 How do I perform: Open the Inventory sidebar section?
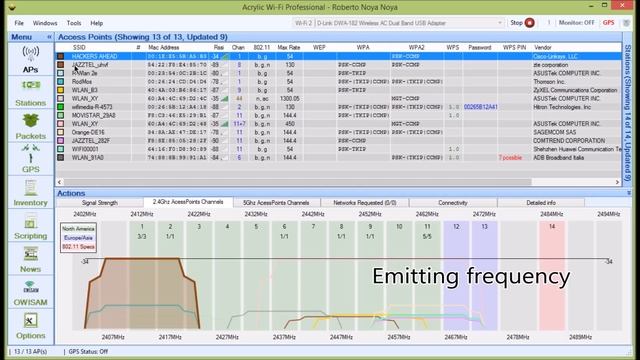31,193
